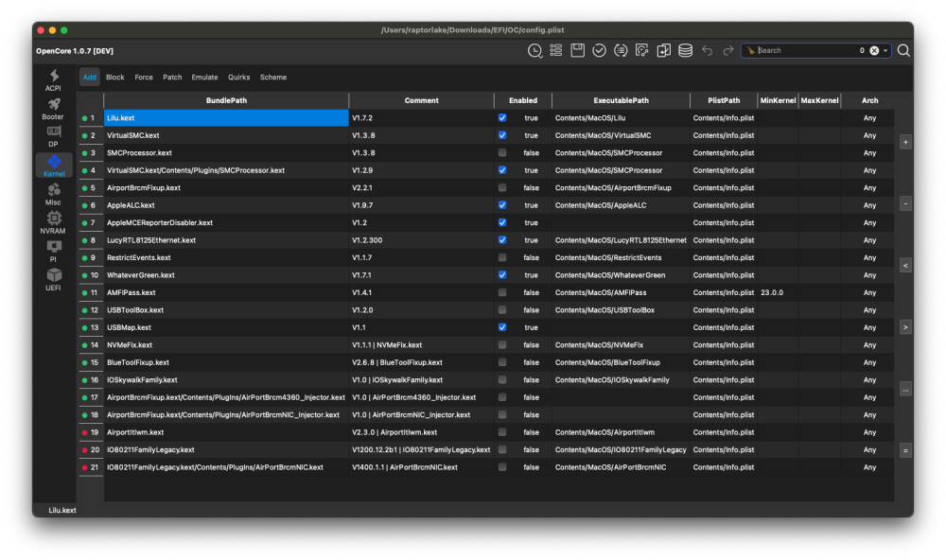Click the plus add-row button

[905, 143]
